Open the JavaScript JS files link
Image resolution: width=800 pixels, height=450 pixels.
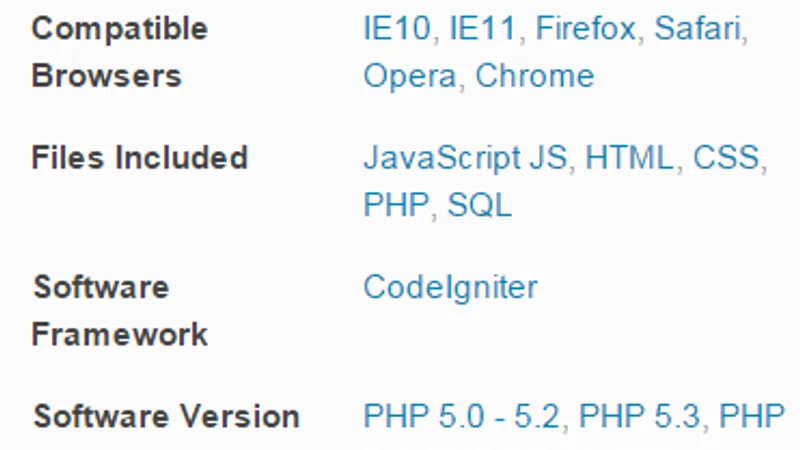pyautogui.click(x=465, y=158)
